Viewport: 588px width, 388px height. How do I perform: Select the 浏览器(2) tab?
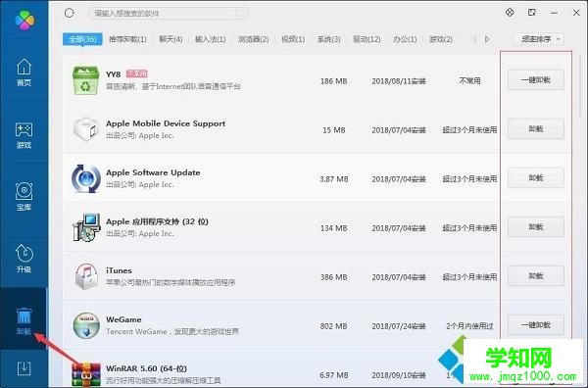(254, 39)
